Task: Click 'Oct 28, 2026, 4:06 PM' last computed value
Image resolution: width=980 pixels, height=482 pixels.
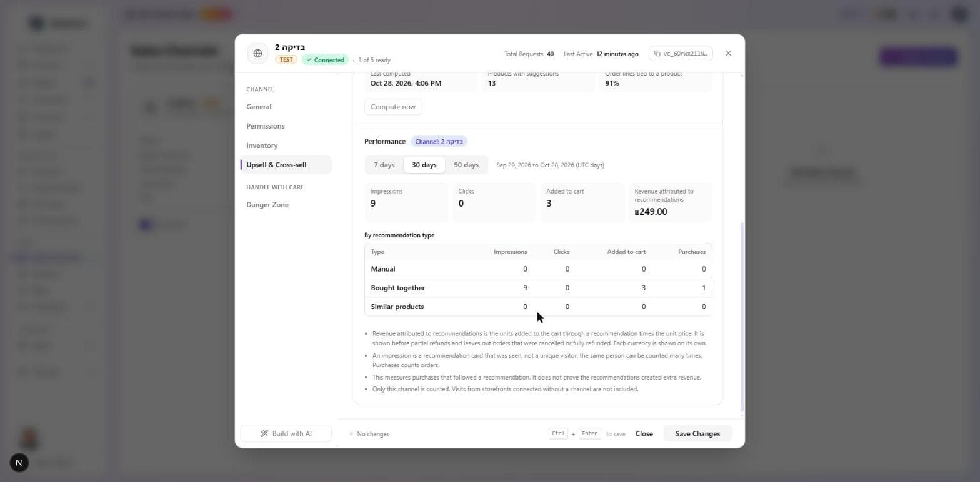Action: (406, 83)
